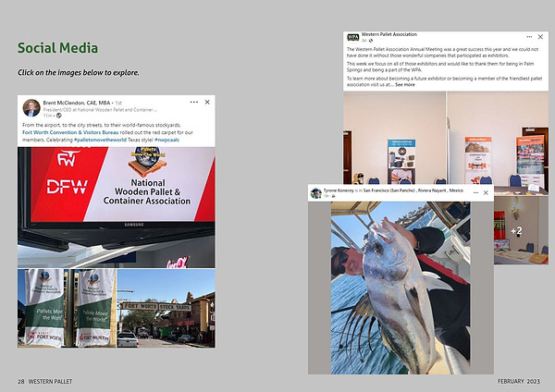The image size is (555, 392).
Task: Open three-dots menu on Western Pallet Association post
Action: [x=529, y=37]
